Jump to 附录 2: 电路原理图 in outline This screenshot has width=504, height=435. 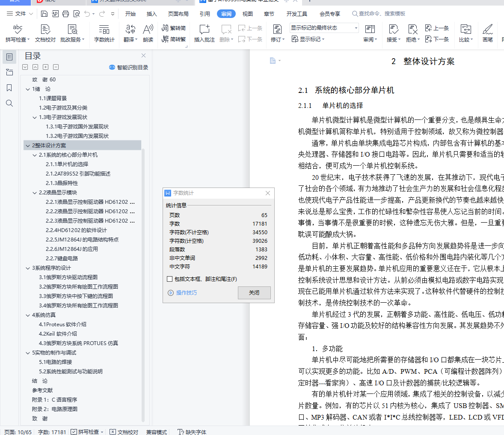click(x=55, y=409)
